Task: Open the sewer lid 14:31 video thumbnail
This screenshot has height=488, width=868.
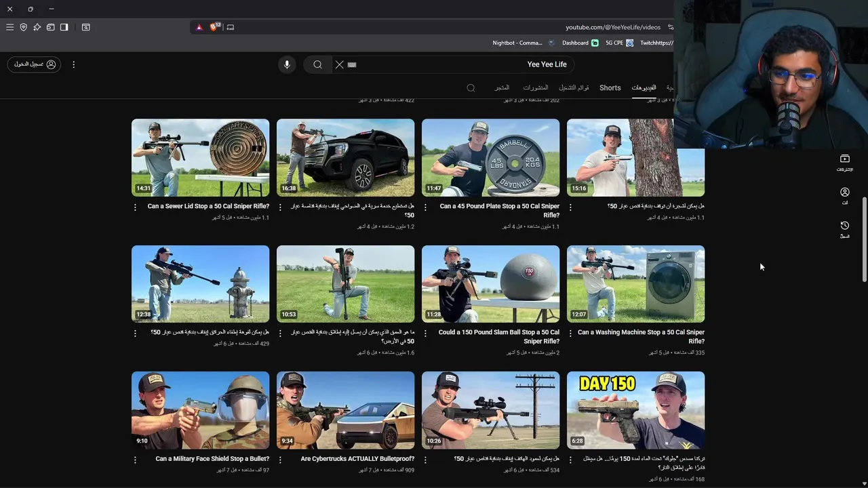Action: (200, 158)
